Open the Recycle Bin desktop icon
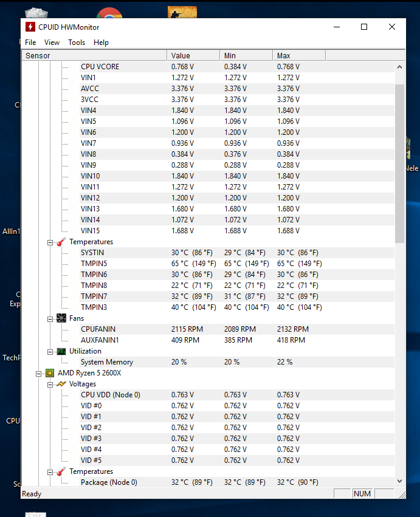Viewport: 420px width, 517px height. tap(36, 13)
